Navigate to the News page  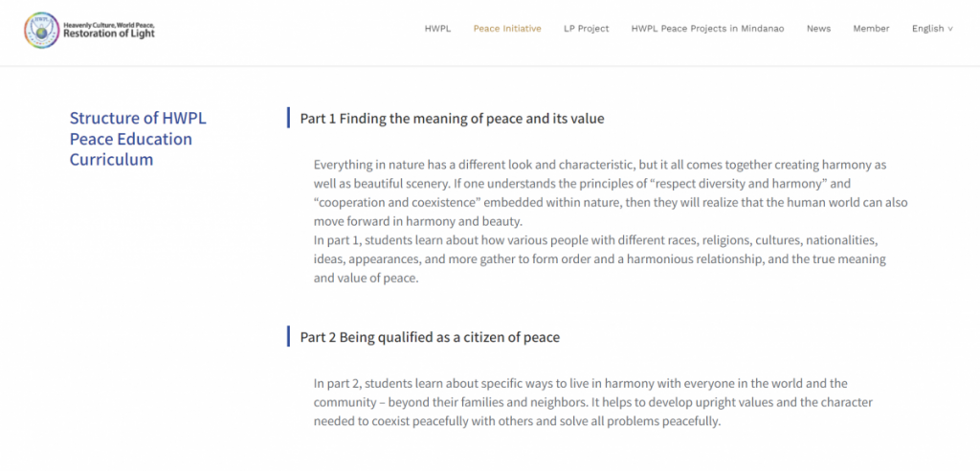click(x=818, y=29)
